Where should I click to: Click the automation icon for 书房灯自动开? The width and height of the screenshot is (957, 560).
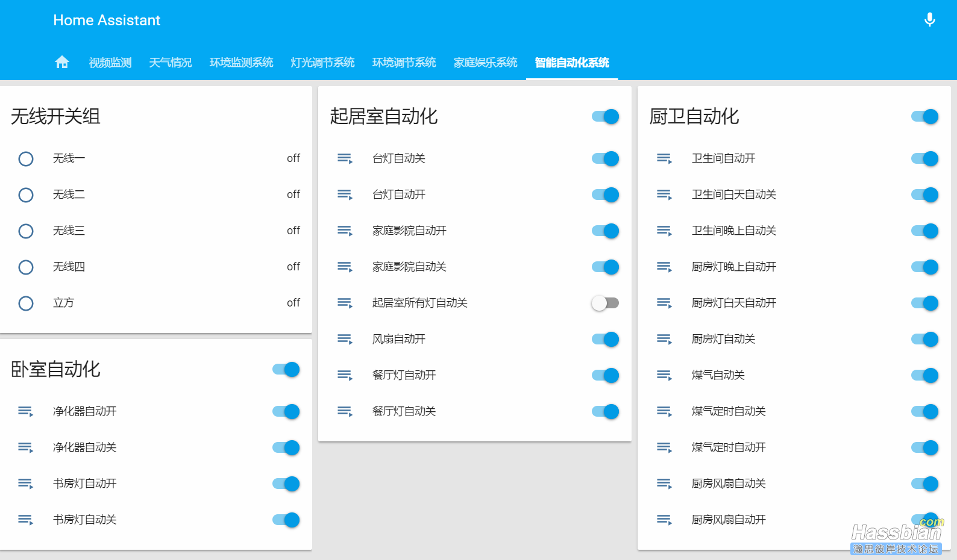click(x=26, y=484)
